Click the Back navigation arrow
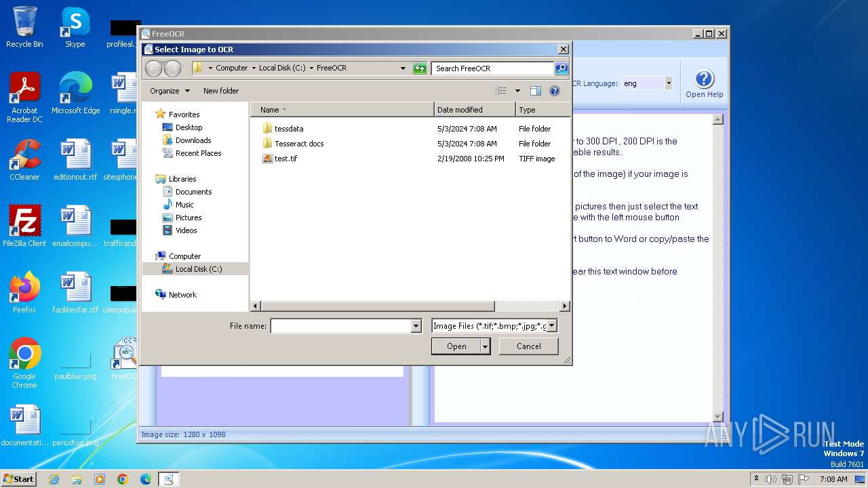 (x=154, y=68)
